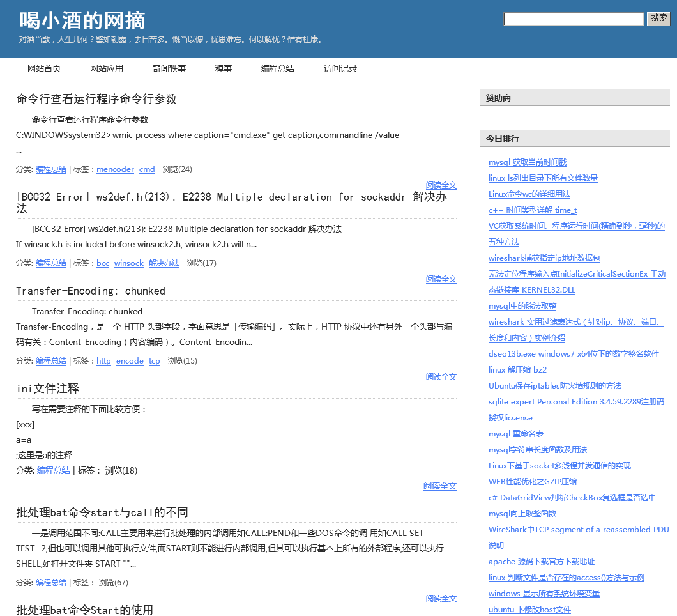Click 编程总结 category in the 浏览(15) post
677x616 pixels.
tap(51, 360)
